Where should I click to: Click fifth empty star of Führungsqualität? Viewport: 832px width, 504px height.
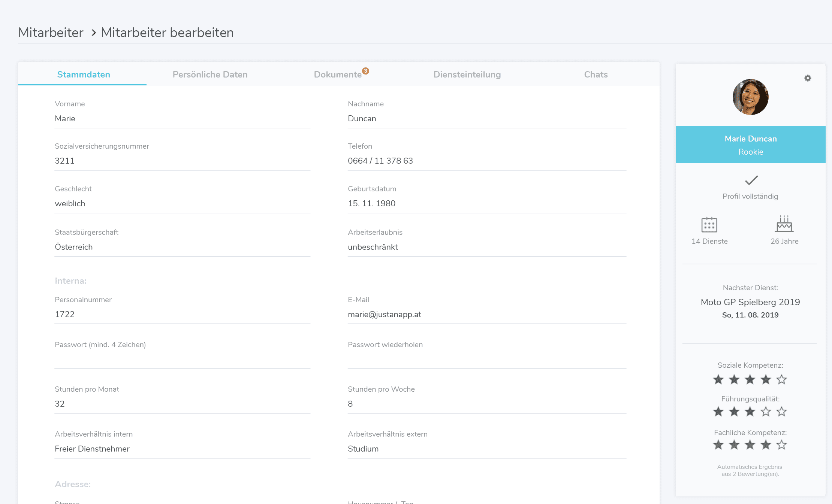click(x=781, y=412)
